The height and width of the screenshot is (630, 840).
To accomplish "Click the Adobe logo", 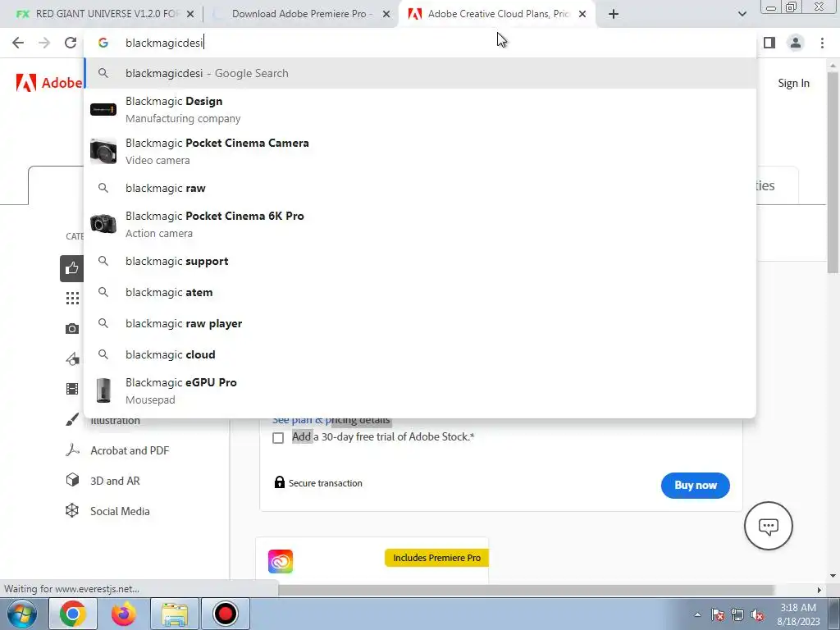I will 48,83.
